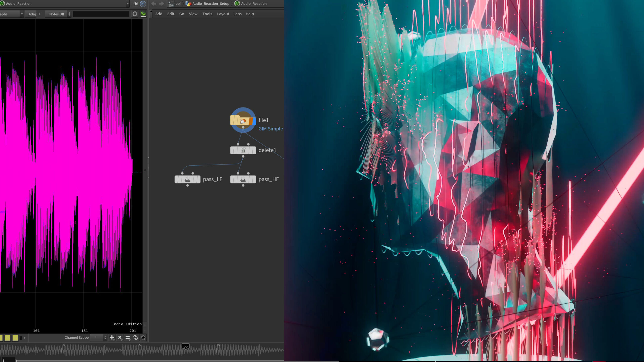Screen dimensions: 644x362
Task: Click the asterisk scope-all icon
Action: pos(143,338)
